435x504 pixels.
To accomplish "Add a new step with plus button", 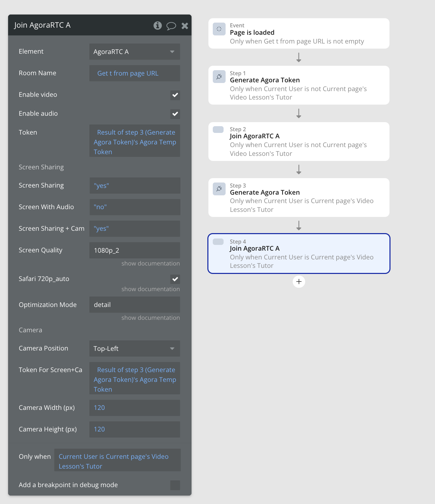I will (299, 281).
